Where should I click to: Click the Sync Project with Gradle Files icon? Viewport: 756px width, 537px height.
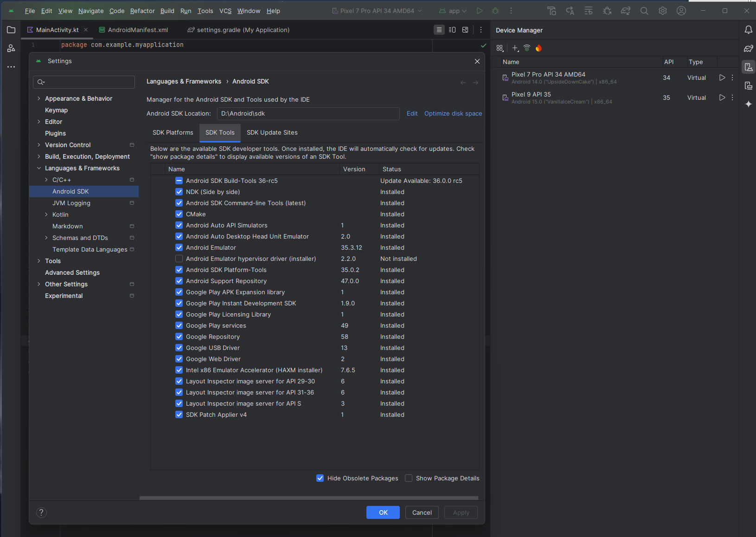point(626,11)
